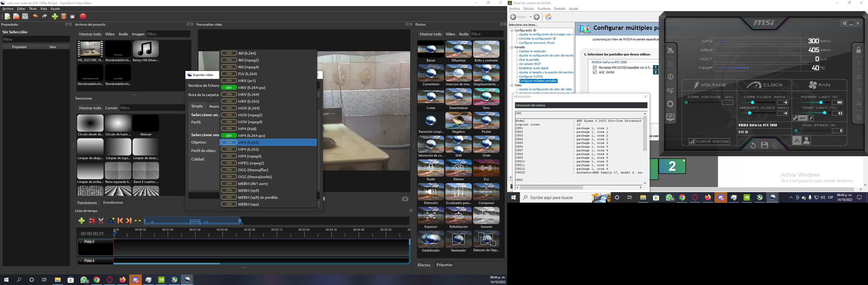Select the razor scissors tool on timeline
This screenshot has width=868, height=285.
click(101, 221)
